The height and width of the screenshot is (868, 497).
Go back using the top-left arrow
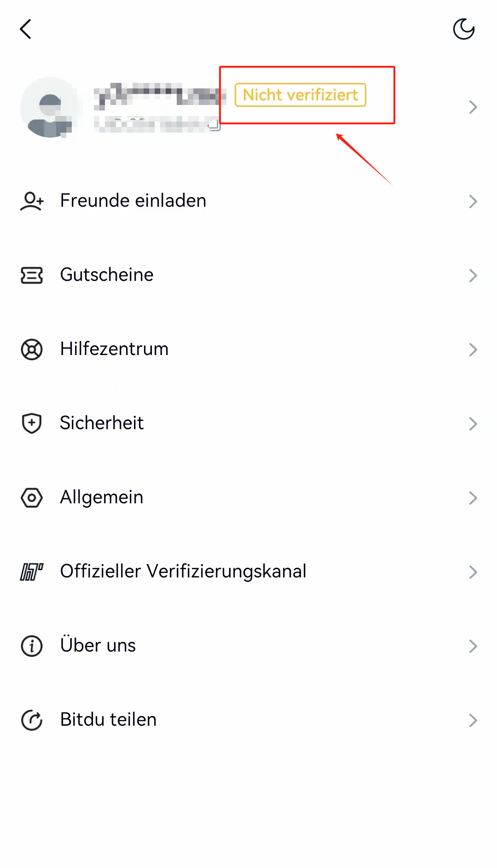click(x=26, y=29)
